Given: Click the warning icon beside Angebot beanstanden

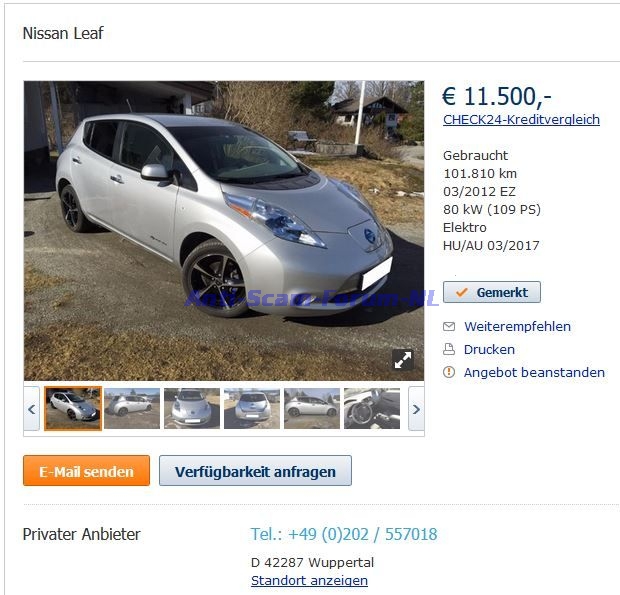Looking at the screenshot, I should coord(449,372).
